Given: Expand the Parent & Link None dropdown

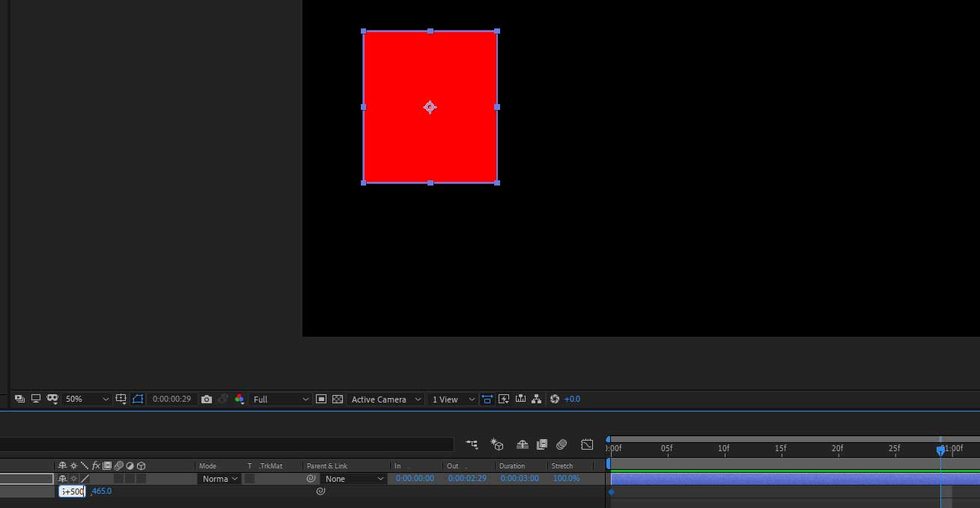Looking at the screenshot, I should [352, 479].
